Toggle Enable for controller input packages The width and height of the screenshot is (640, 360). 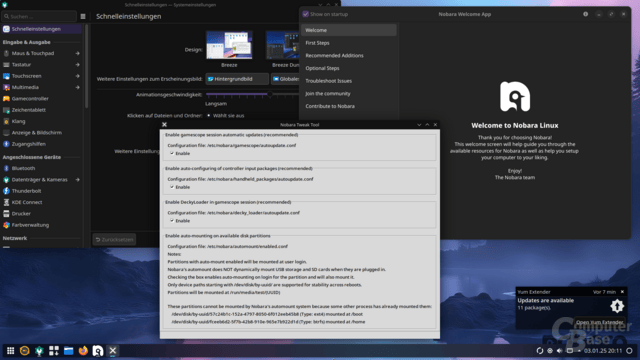tap(172, 187)
